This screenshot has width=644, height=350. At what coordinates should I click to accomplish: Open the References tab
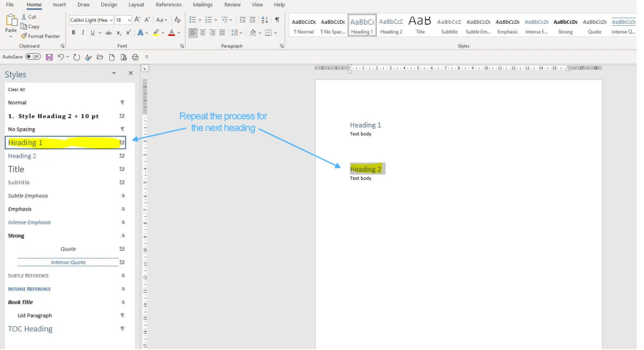(x=169, y=4)
